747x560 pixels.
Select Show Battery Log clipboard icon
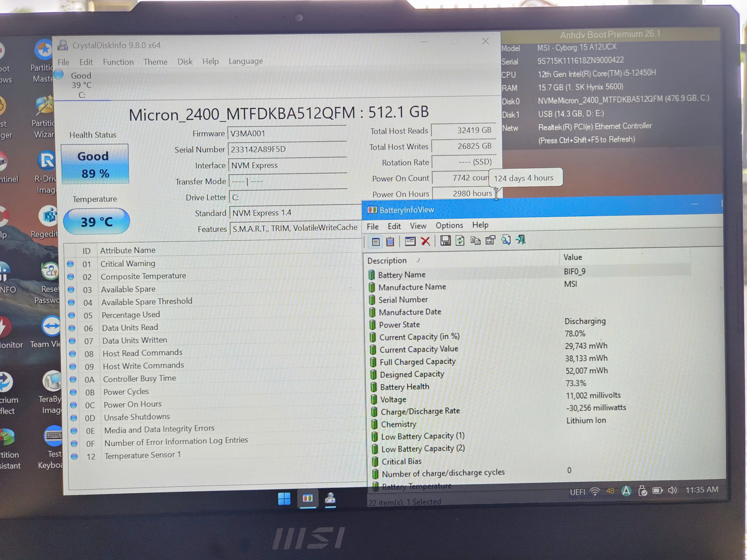point(390,242)
